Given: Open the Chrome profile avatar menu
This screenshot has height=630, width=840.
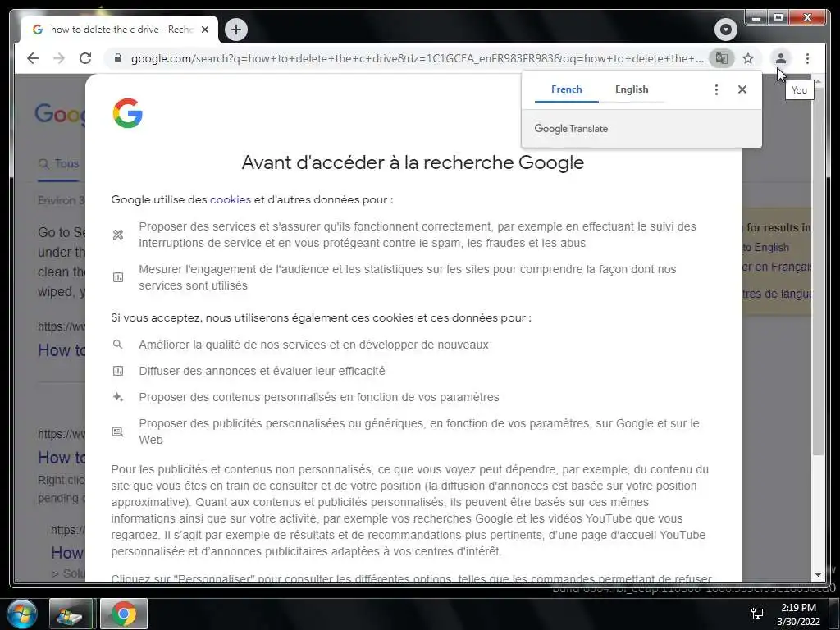Looking at the screenshot, I should [781, 58].
